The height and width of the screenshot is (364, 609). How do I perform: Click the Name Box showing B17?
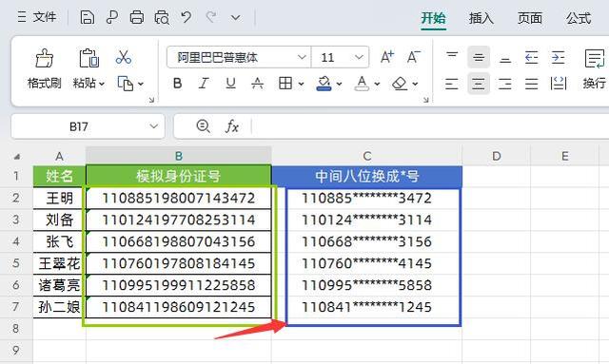pyautogui.click(x=79, y=126)
